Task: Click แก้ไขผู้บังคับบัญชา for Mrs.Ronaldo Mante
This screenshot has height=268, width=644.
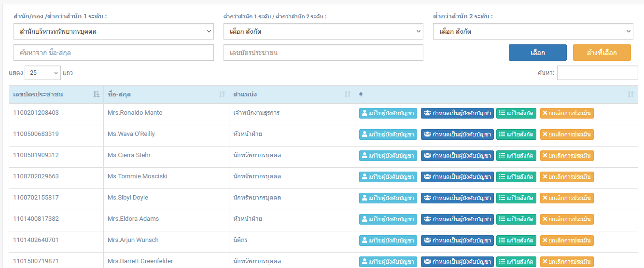Action: 388,113
